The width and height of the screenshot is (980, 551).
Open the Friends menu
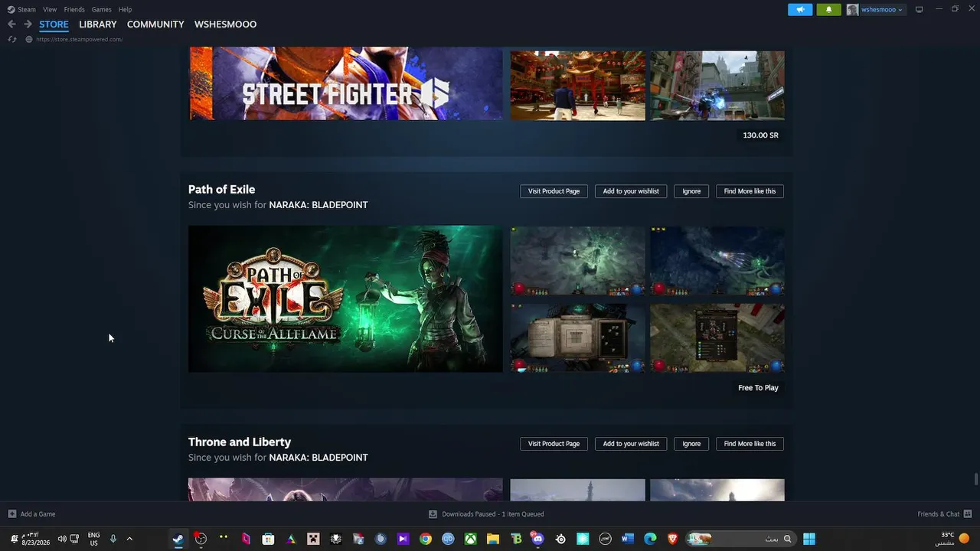point(74,9)
